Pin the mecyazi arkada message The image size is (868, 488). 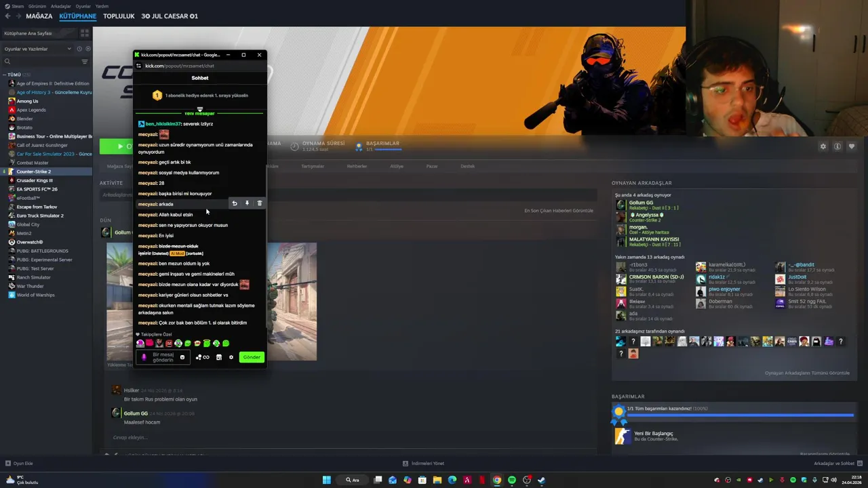(247, 203)
